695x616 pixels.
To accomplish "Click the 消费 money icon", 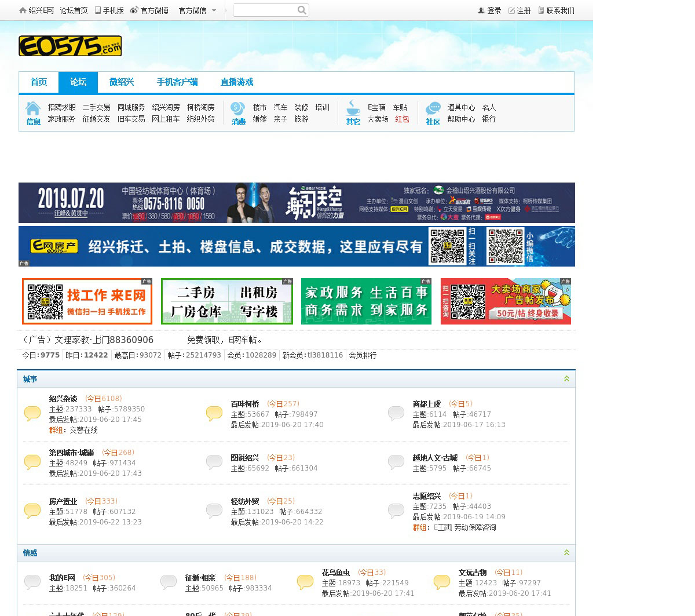I will [x=237, y=108].
